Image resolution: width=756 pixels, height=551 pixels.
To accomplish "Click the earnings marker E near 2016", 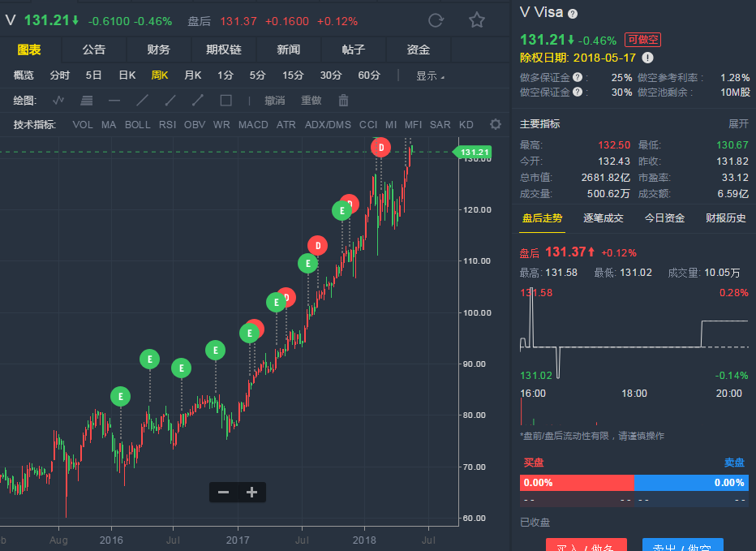I will pos(121,397).
